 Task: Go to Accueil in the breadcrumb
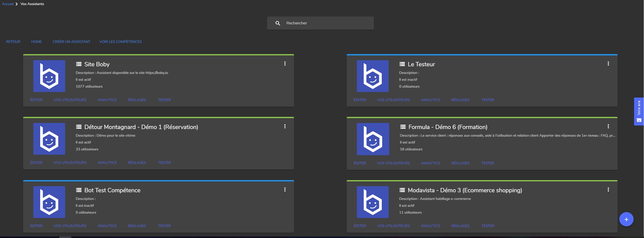8,4
